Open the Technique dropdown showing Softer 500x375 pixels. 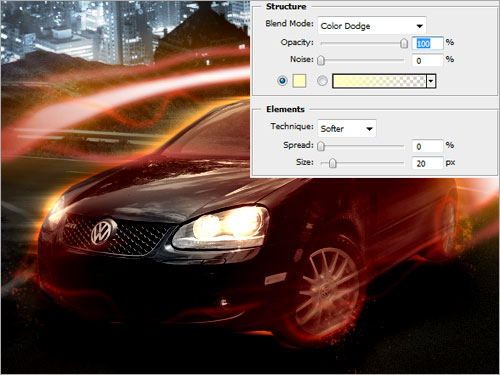(x=347, y=128)
